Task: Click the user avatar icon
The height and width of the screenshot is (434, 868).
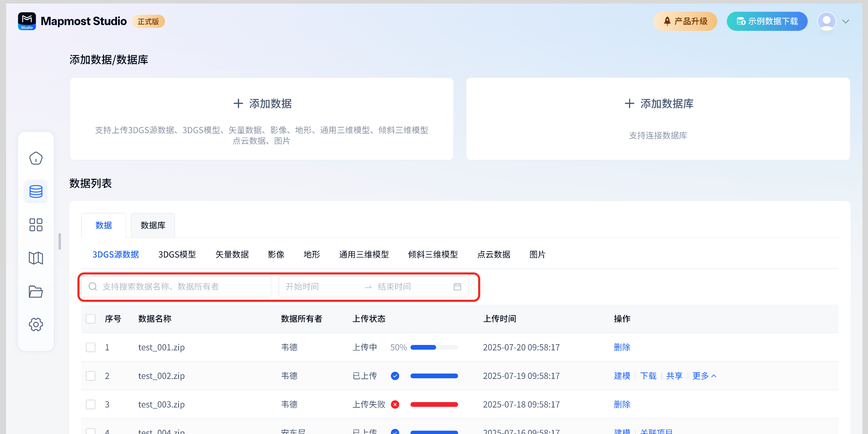Action: (826, 21)
